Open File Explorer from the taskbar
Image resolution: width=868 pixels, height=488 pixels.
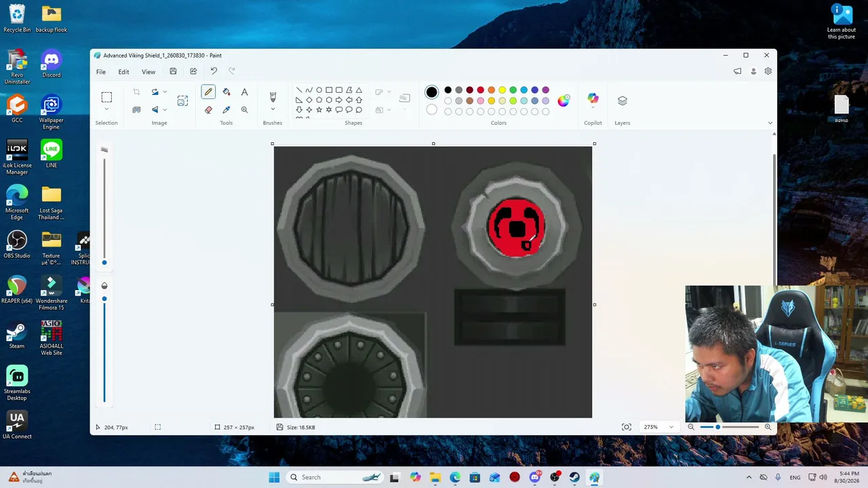click(x=435, y=477)
